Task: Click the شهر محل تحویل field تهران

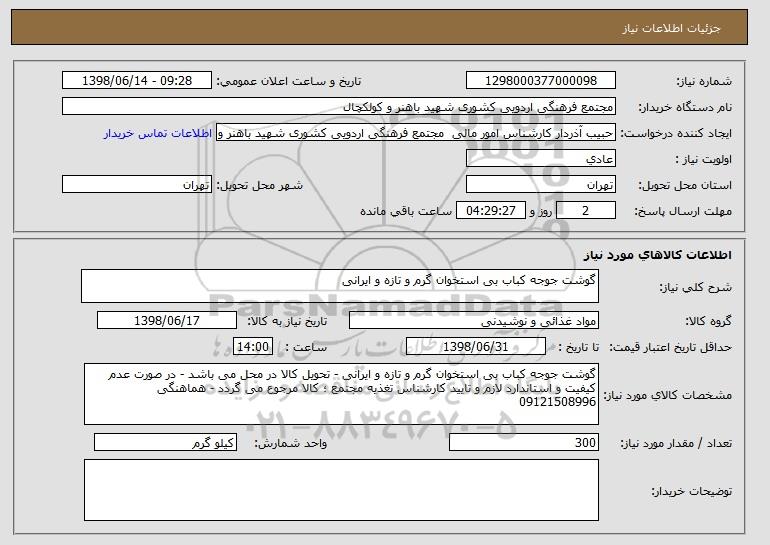Action: [x=137, y=185]
